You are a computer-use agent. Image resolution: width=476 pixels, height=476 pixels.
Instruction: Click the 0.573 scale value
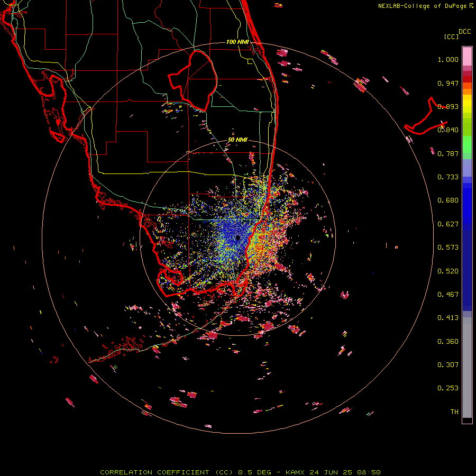coord(448,248)
